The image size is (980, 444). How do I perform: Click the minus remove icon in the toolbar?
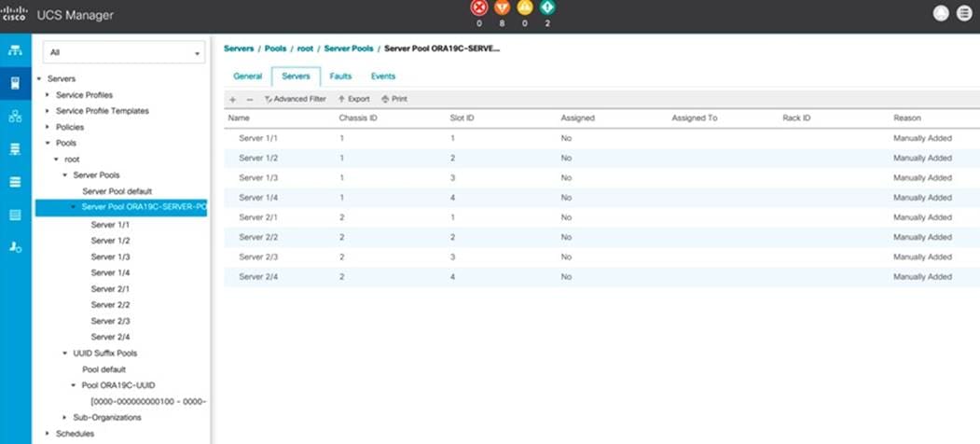pos(249,100)
